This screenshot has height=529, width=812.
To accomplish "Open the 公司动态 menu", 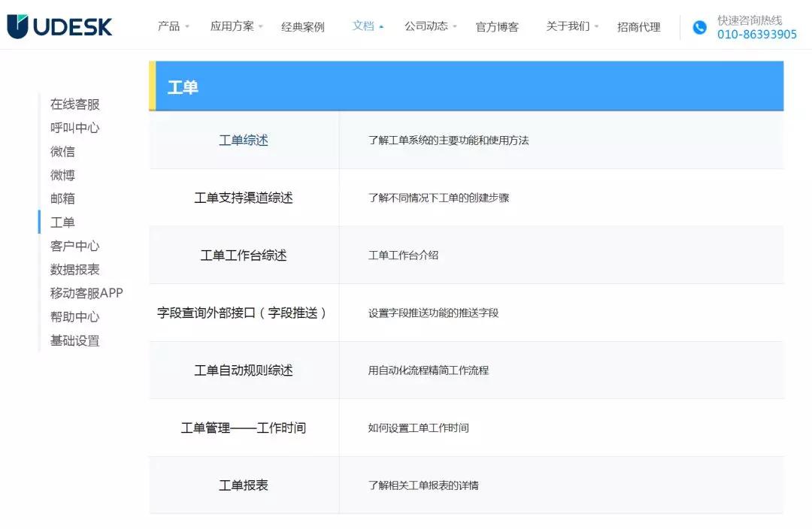I will pyautogui.click(x=426, y=26).
